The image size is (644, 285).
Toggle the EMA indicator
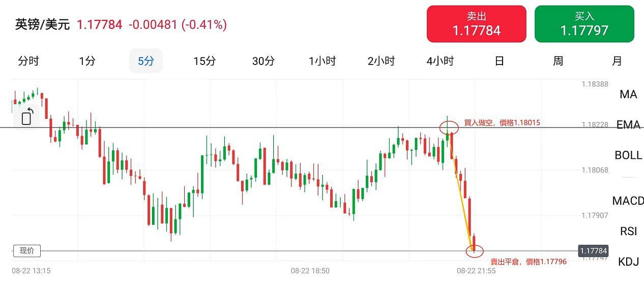tap(628, 125)
